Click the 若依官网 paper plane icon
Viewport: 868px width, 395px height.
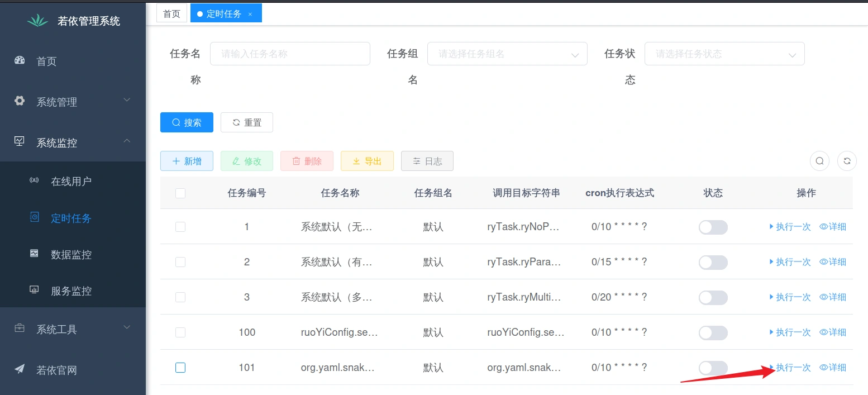click(x=20, y=369)
